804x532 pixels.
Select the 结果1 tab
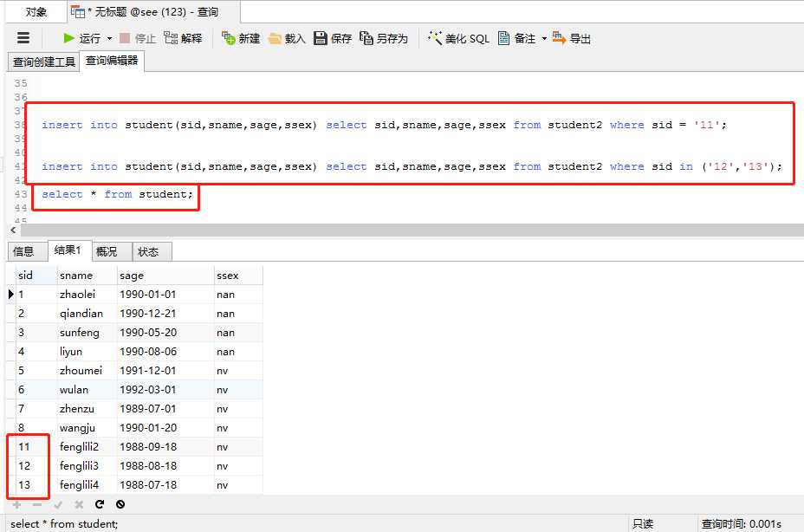68,250
